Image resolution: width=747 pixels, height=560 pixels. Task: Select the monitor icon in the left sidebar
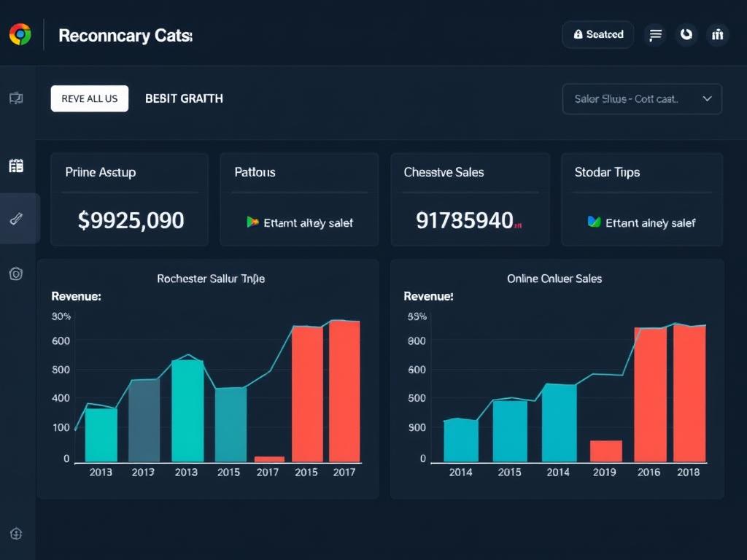click(x=16, y=98)
